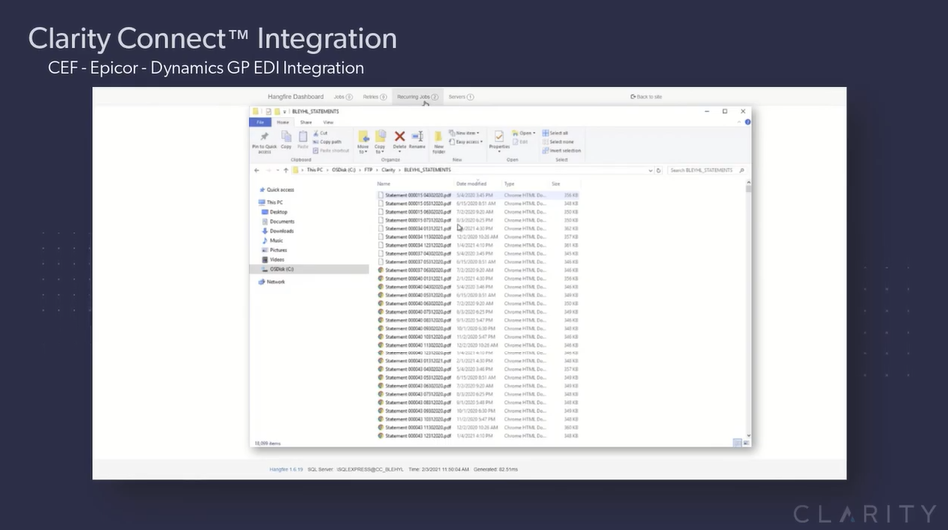Click the Copy icon in Clipboard group
Screen dimensions: 948x530
pyautogui.click(x=286, y=137)
